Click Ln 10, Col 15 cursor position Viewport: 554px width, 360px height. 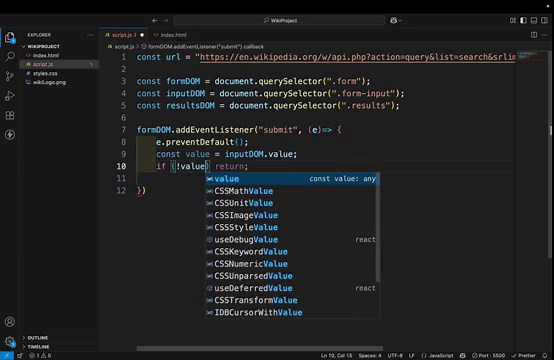[336, 355]
